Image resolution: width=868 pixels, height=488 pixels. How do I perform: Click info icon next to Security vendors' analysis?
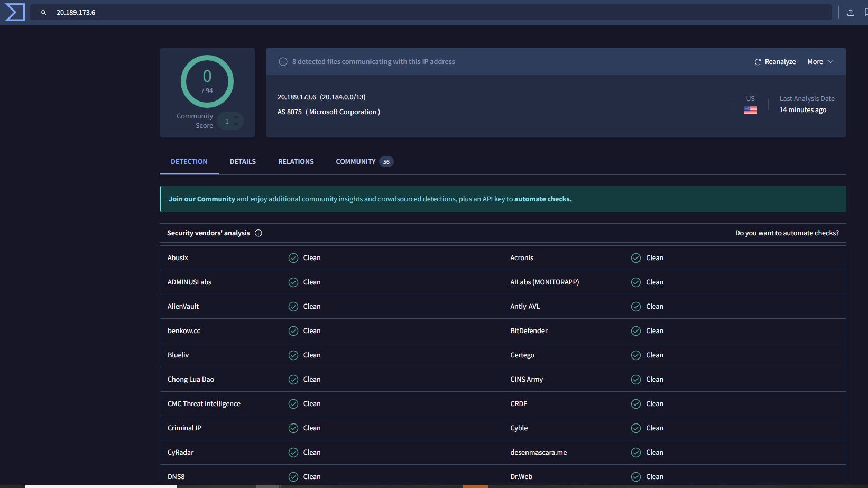pyautogui.click(x=258, y=233)
